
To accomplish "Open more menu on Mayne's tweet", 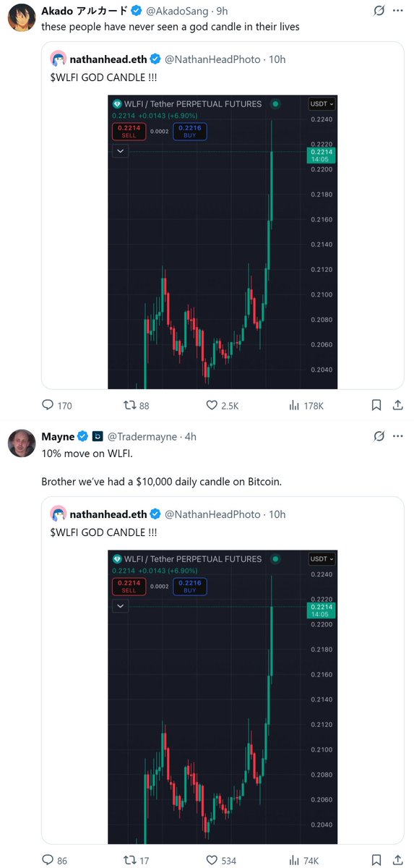I will [x=398, y=436].
